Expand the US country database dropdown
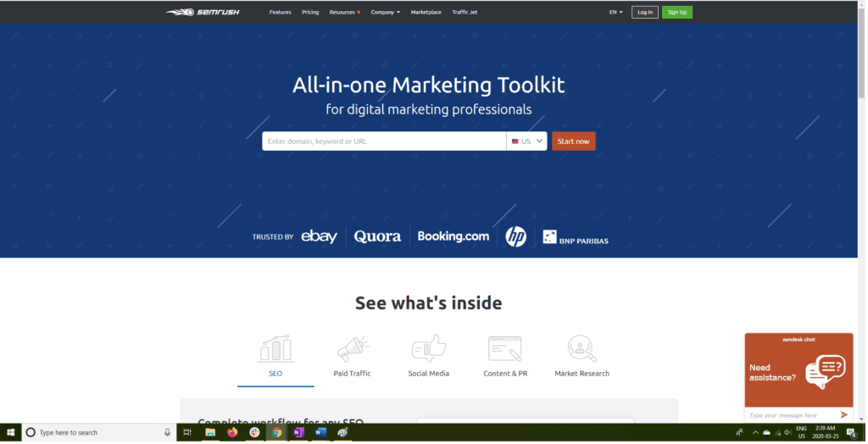 click(x=527, y=142)
